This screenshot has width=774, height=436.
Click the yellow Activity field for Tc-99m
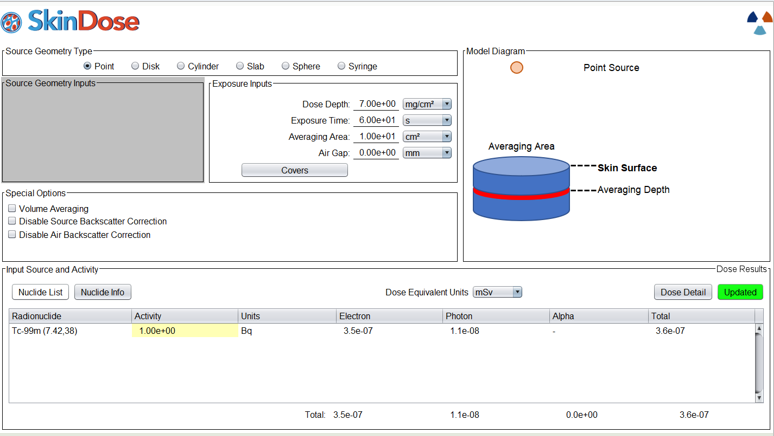pyautogui.click(x=185, y=331)
